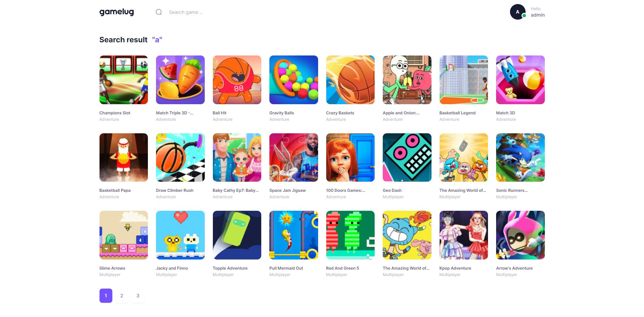Go to results page 2
Viewport: 644px width, 317px height.
[121, 296]
